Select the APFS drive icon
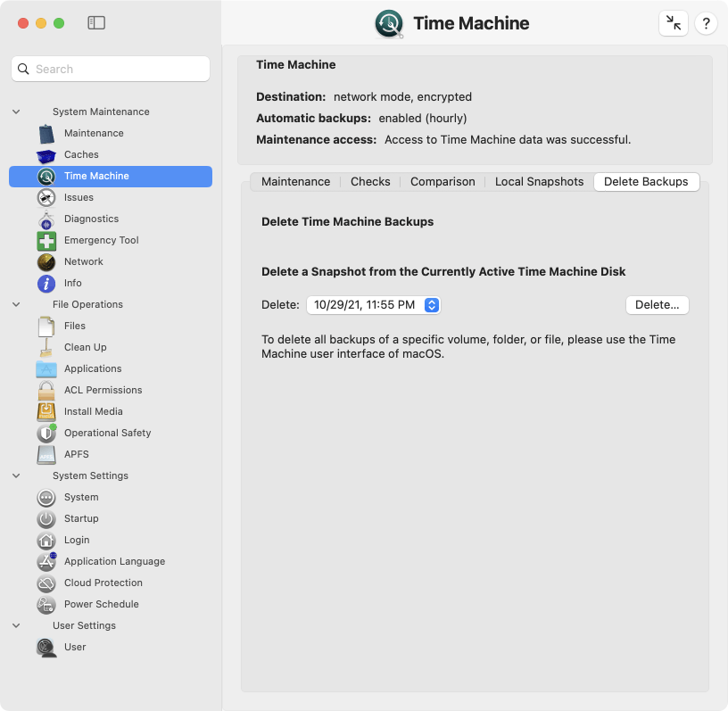Image resolution: width=728 pixels, height=711 pixels. click(x=46, y=455)
